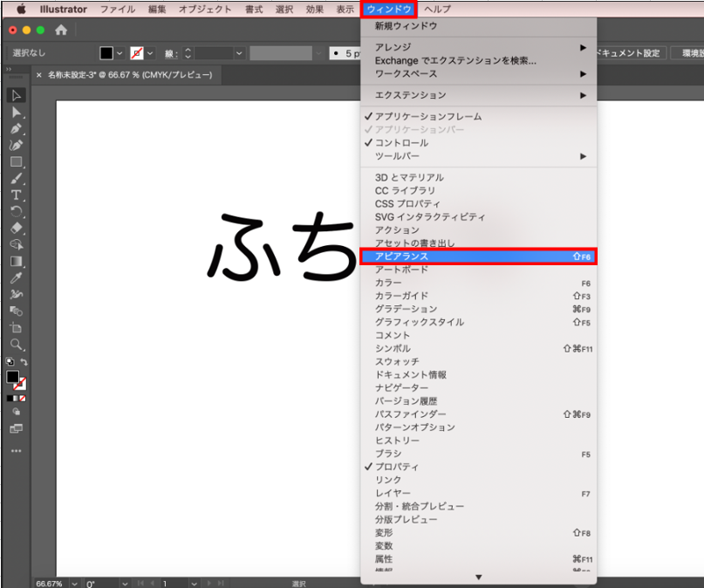Image resolution: width=704 pixels, height=588 pixels.
Task: Open the 効果 menu
Action: (314, 9)
